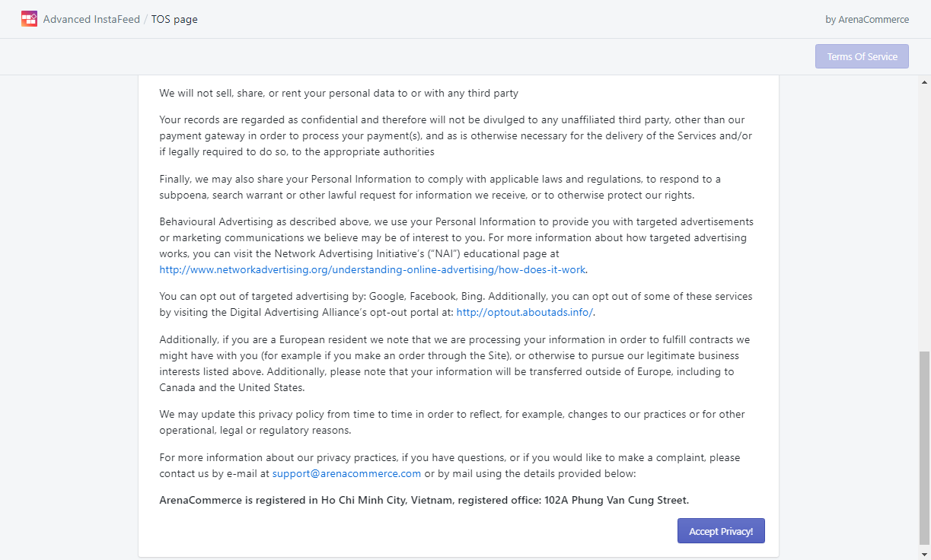931x560 pixels.
Task: Click the European resident paragraph text
Action: (454, 364)
